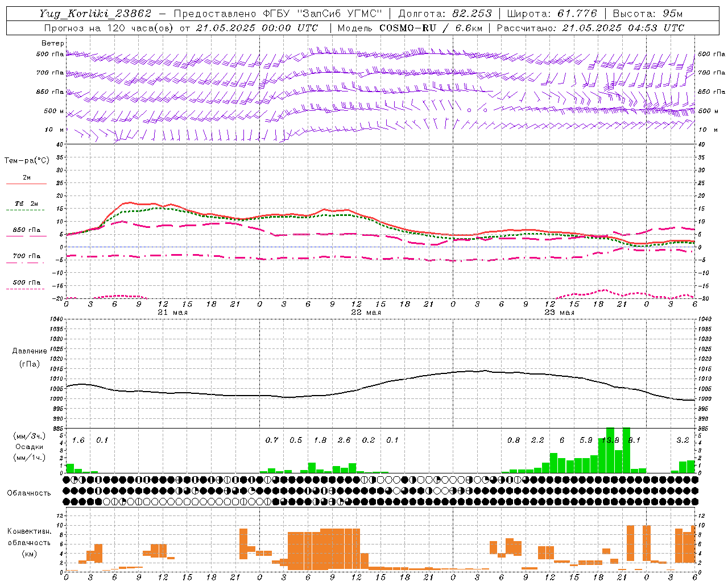728x582 pixels.
Task: Click the Облачность cloud cover label
Action: coord(29,493)
